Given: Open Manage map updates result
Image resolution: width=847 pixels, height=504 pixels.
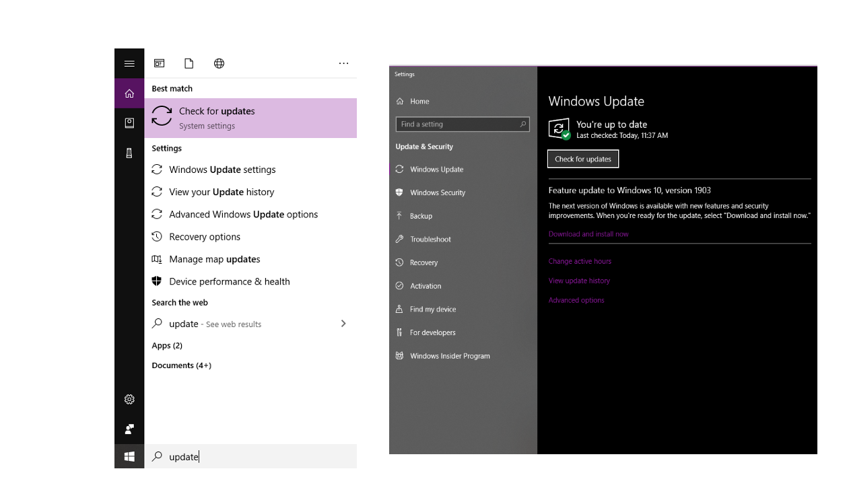Looking at the screenshot, I should pos(250,259).
